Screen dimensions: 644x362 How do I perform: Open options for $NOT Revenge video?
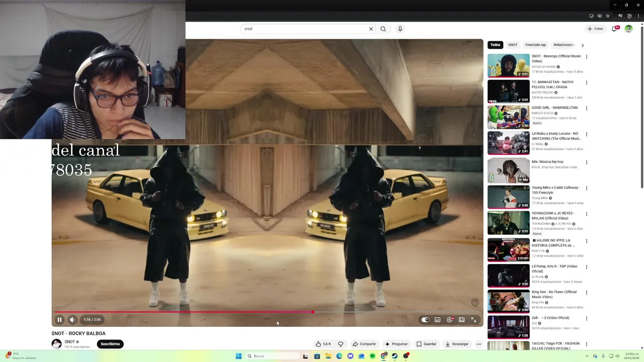pyautogui.click(x=587, y=57)
